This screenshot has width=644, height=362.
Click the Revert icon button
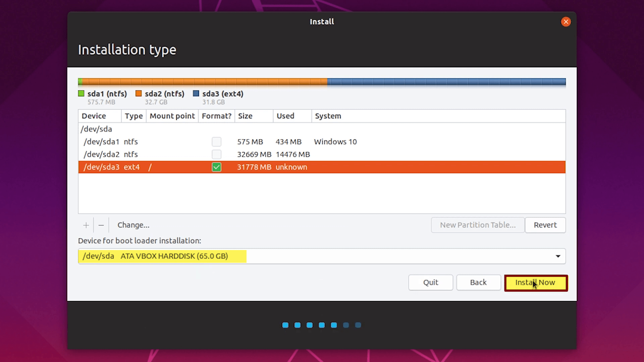(x=545, y=225)
